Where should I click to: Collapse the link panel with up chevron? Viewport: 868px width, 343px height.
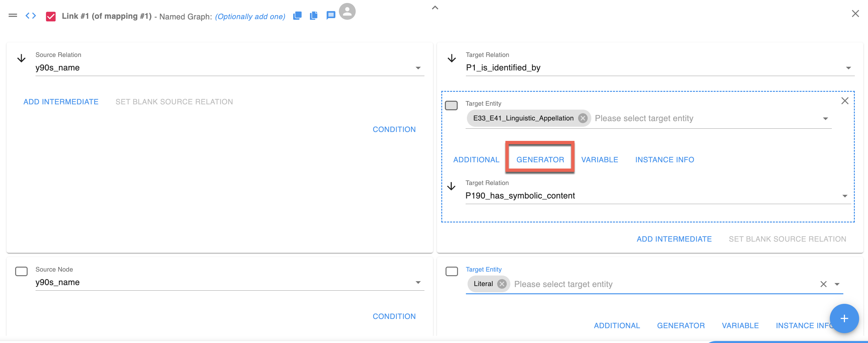(435, 8)
